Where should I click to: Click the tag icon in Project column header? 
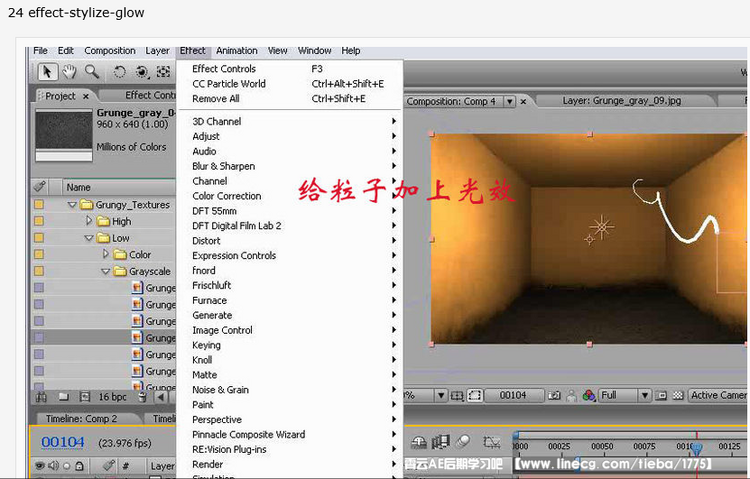pyautogui.click(x=40, y=187)
